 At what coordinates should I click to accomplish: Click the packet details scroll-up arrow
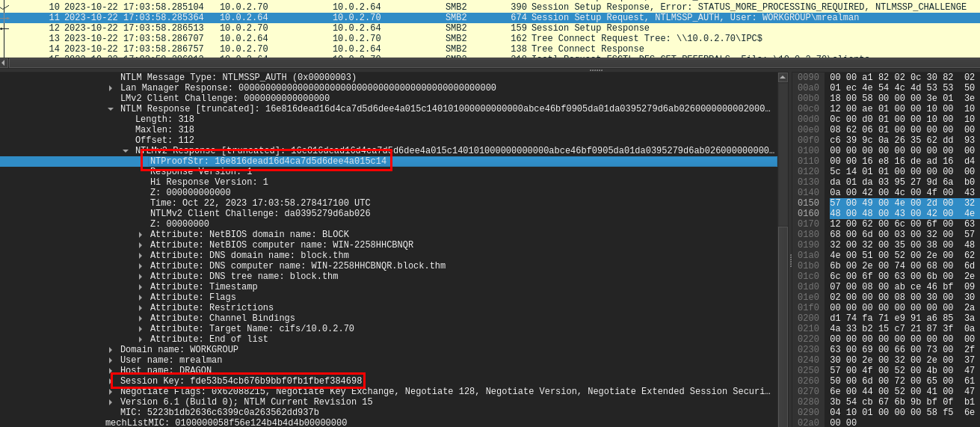click(783, 77)
